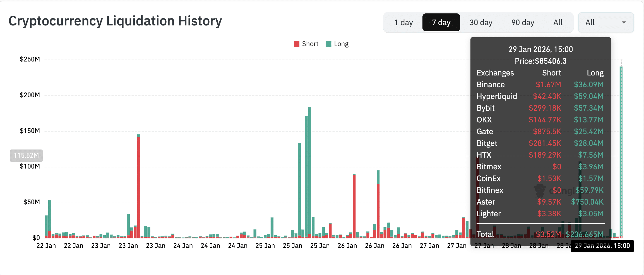
Task: Select the All time range tab
Action: tap(558, 22)
